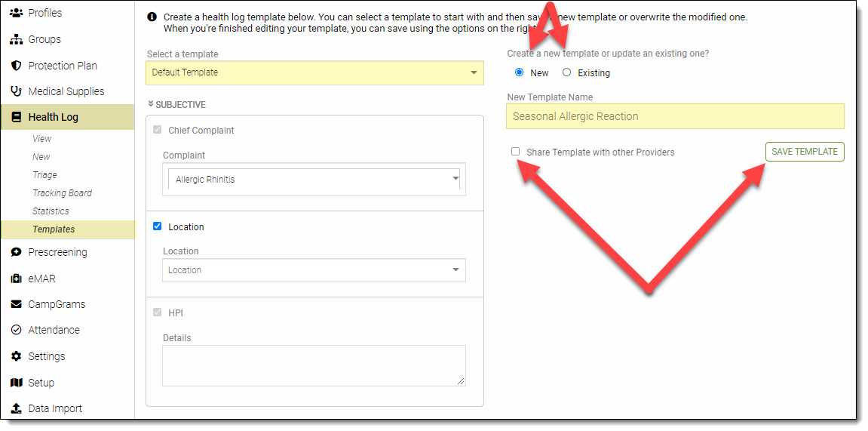Click the Prescreening chat bubble icon

[16, 252]
